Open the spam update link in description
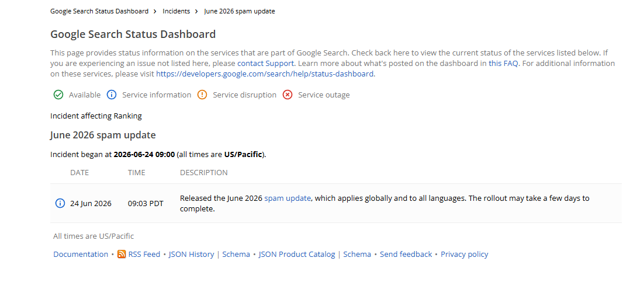 click(288, 198)
